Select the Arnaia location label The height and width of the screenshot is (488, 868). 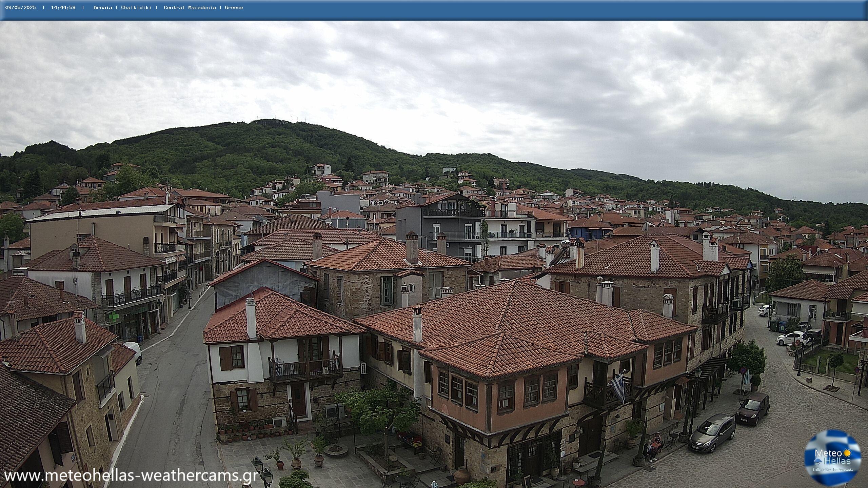[103, 7]
